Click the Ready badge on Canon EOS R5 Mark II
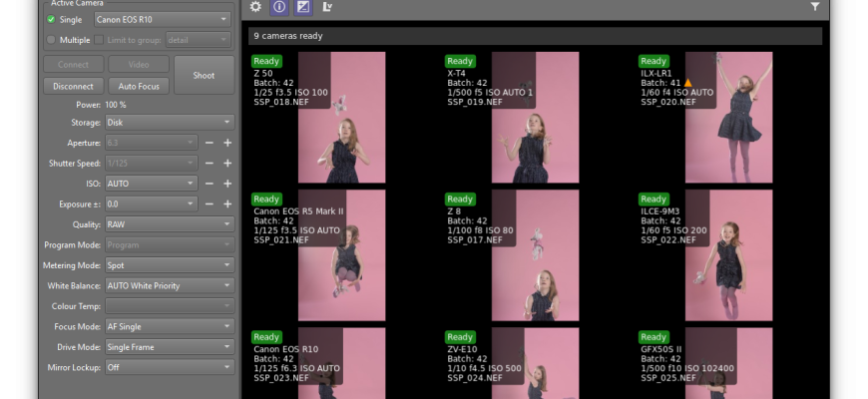Viewport: 868px width, 399px height. click(x=266, y=199)
